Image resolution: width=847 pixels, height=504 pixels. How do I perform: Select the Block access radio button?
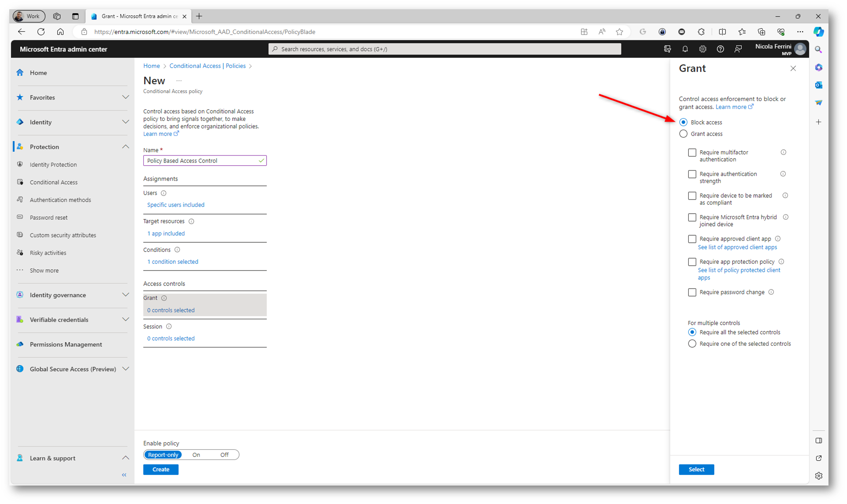[x=683, y=122]
